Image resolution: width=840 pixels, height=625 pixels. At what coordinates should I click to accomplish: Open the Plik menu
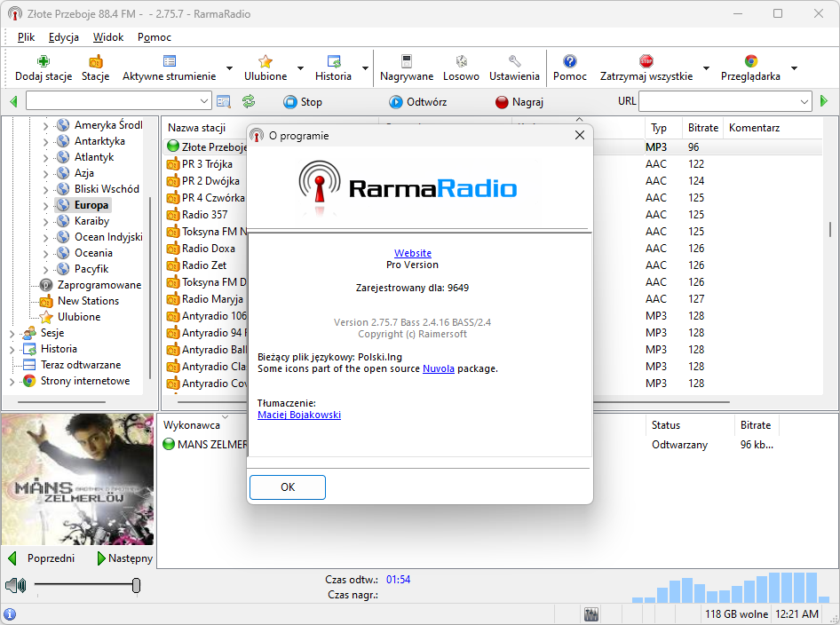coord(26,37)
